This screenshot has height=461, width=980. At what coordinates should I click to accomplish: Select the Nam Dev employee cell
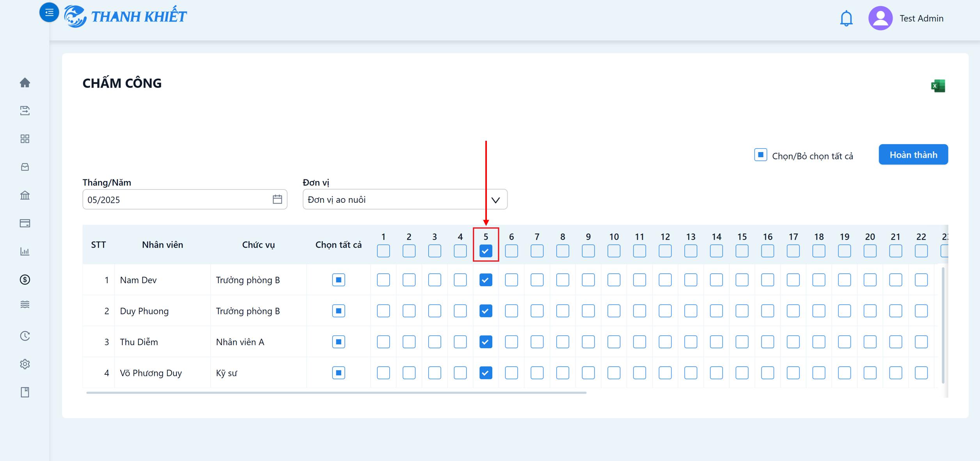coord(163,280)
